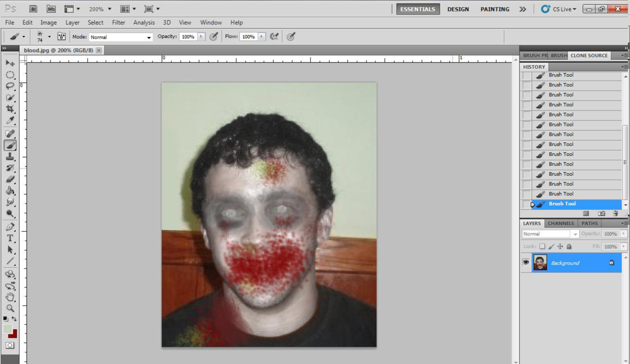Viewport: 630px width, 364px height.
Task: Open the Filter menu
Action: 118,22
